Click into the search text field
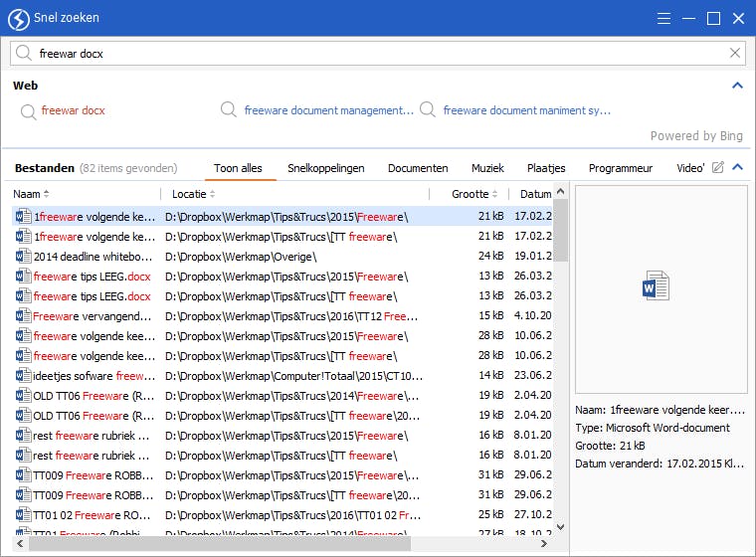This screenshot has height=557, width=756. tap(378, 54)
